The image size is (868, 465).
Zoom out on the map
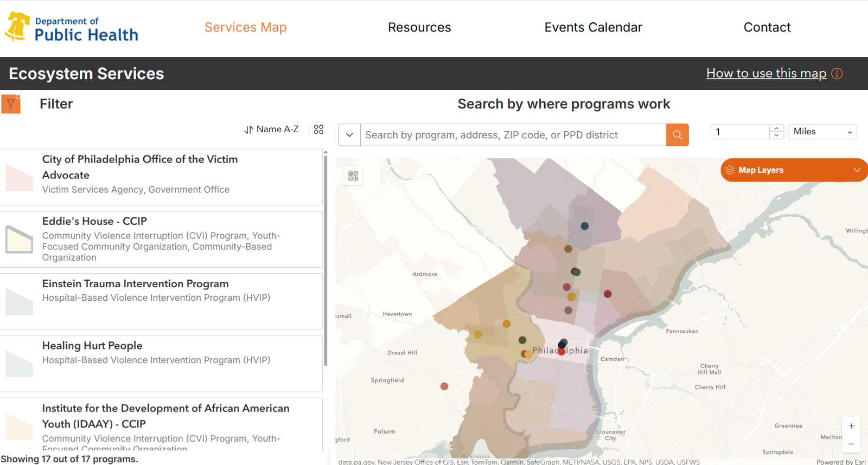pos(851,444)
